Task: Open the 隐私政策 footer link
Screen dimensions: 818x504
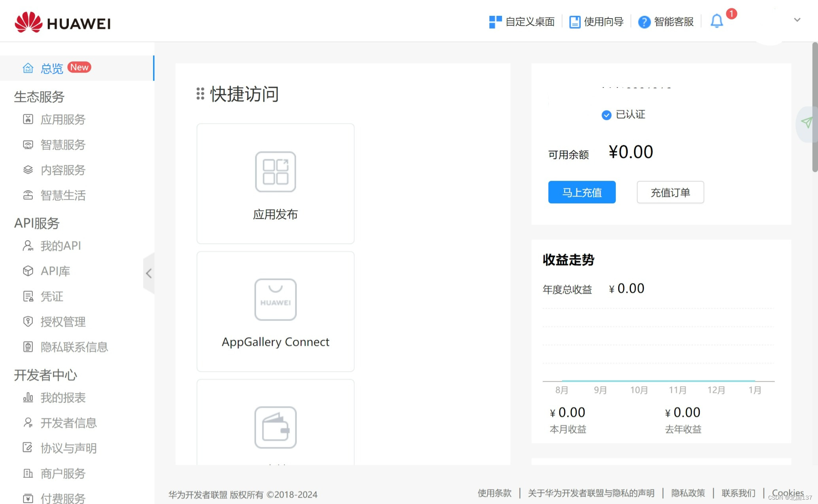Action: [x=688, y=493]
